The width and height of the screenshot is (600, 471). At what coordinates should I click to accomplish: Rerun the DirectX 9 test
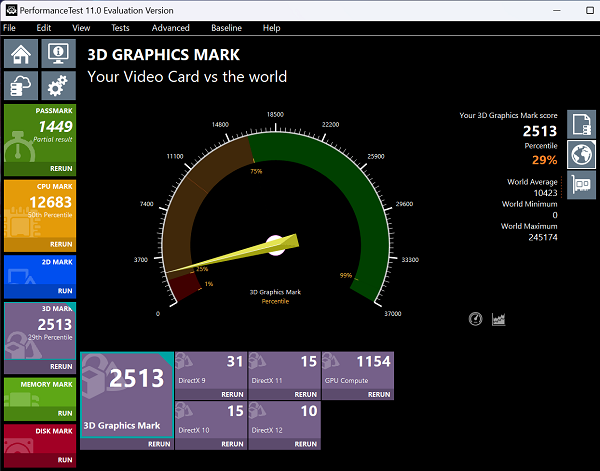232,394
